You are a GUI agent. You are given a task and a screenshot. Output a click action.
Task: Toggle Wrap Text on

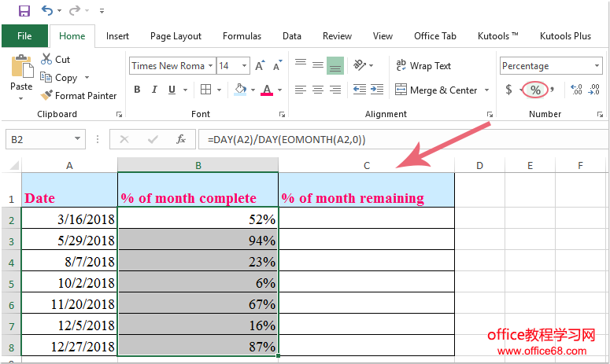coord(423,66)
